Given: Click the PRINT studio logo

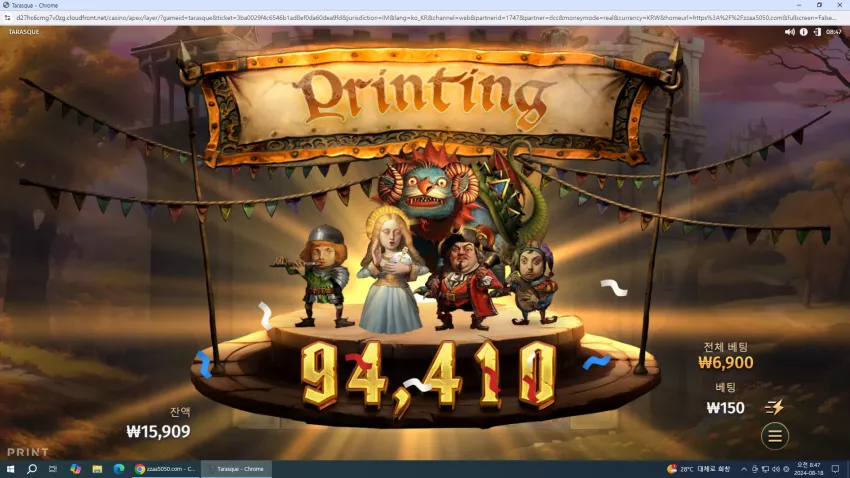Looking at the screenshot, I should tap(28, 452).
